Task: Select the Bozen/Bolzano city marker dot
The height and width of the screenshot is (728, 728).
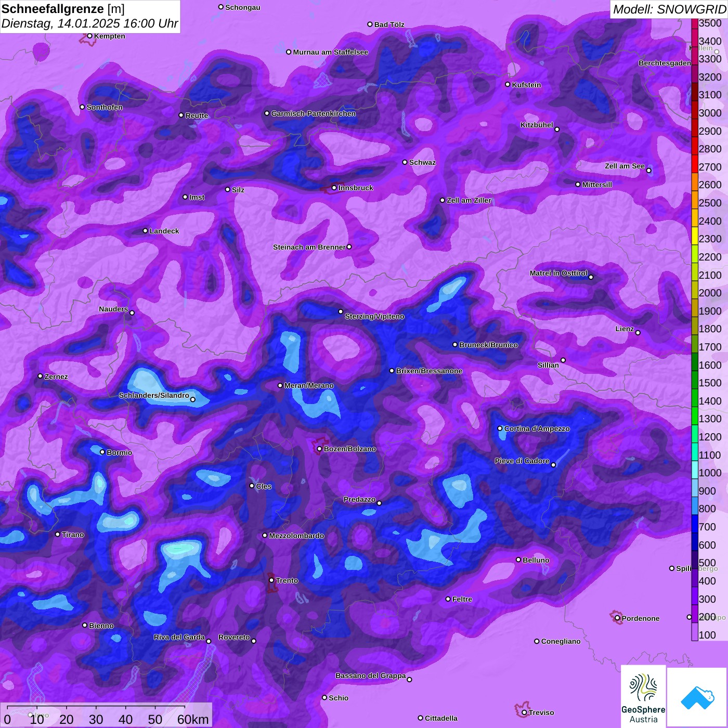Action: click(320, 449)
